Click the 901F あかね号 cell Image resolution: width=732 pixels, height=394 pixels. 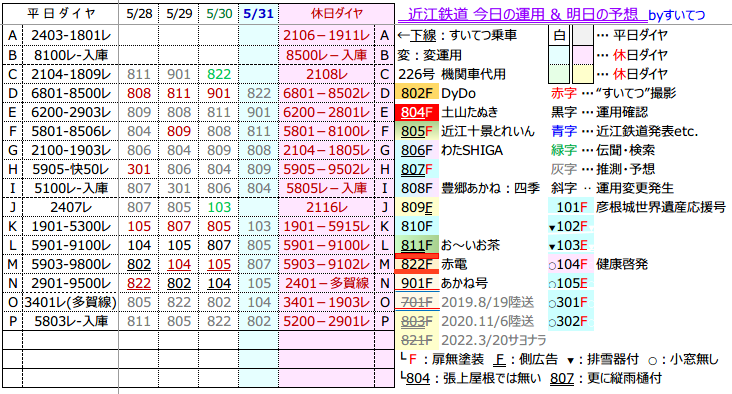(x=417, y=283)
